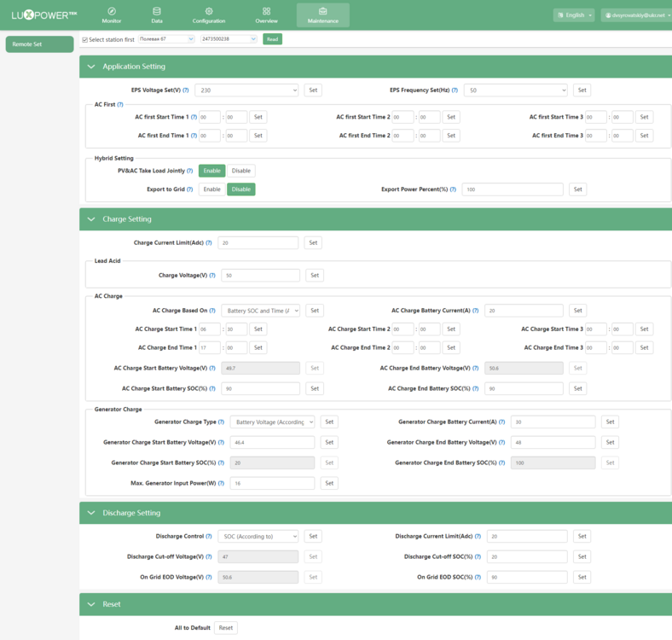Screen dimensions: 672x640
Task: Click the Configuration gear icon
Action: (209, 11)
